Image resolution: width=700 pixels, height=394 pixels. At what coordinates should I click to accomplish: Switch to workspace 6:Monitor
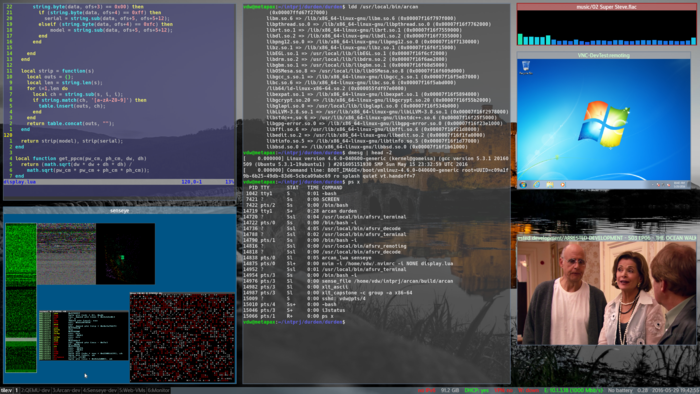tap(158, 390)
